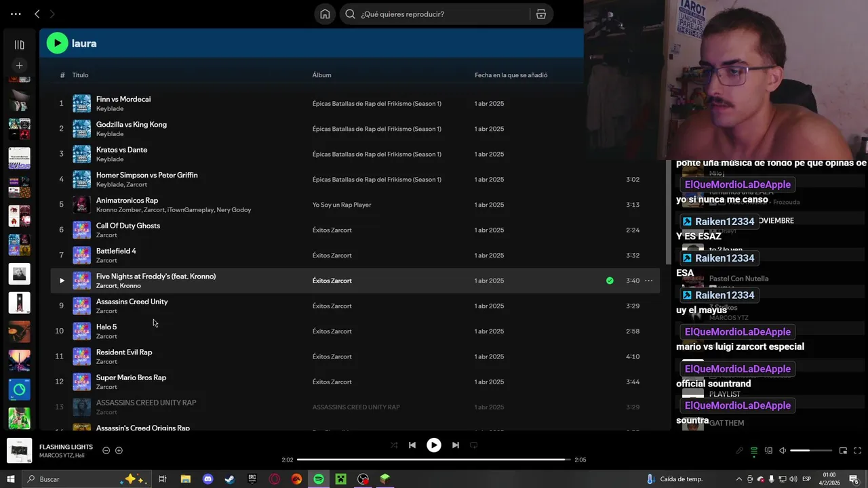Show hidden tray icons chevron

pos(738,479)
